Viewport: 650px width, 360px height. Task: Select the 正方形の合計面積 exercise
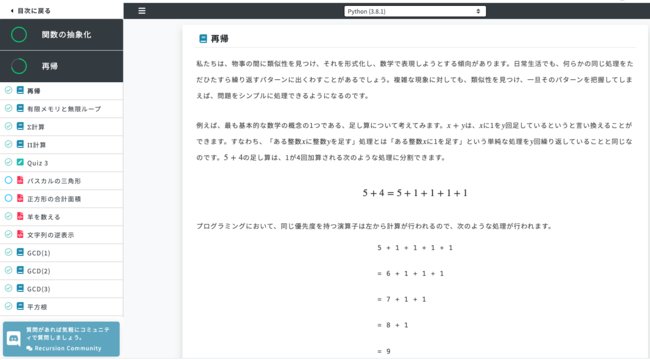61,199
